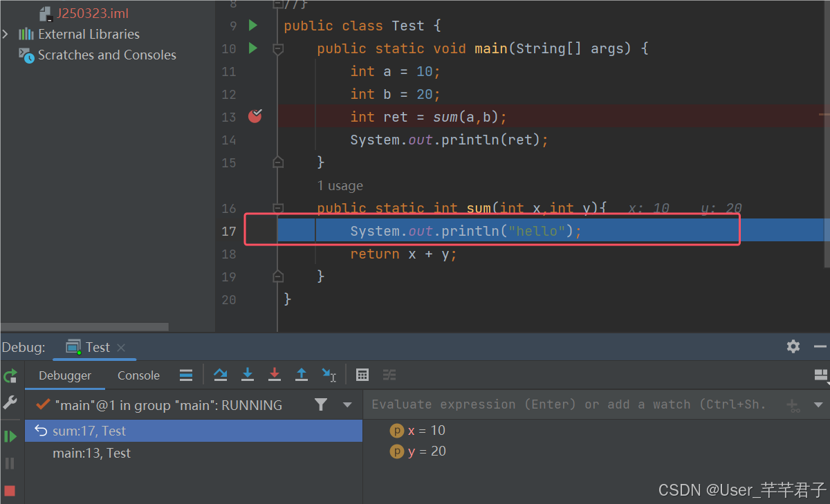830x504 pixels.
Task: Click return x + y; statement
Action: (x=403, y=254)
